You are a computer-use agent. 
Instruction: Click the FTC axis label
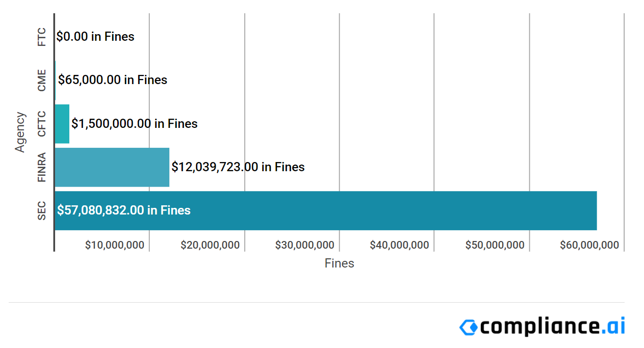click(42, 37)
